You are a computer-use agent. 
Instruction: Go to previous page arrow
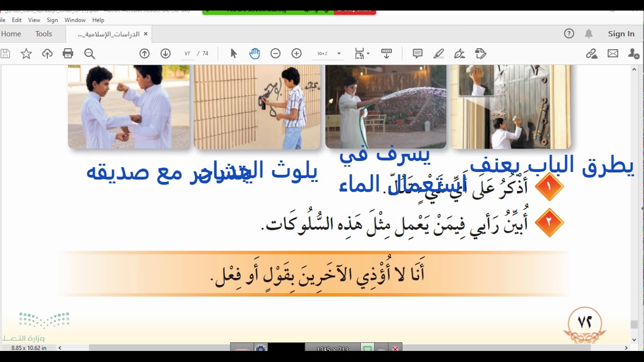(144, 54)
